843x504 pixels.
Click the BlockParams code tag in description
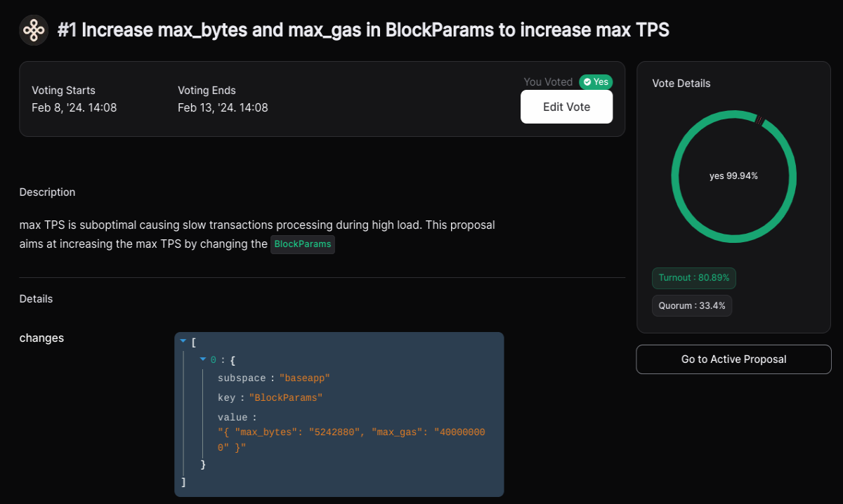coord(303,244)
